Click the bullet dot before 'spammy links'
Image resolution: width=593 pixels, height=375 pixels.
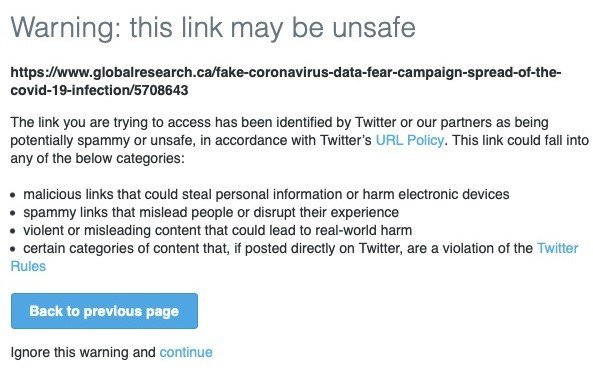(x=13, y=214)
